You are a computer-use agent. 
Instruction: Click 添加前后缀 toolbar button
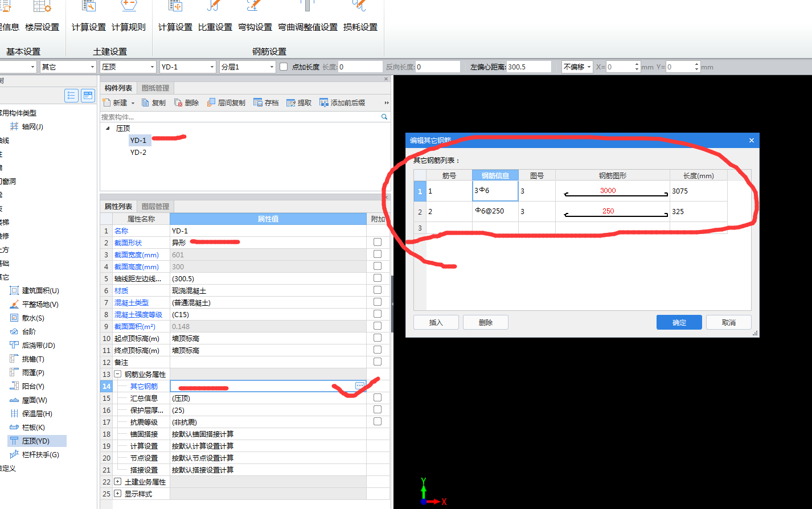pos(342,102)
